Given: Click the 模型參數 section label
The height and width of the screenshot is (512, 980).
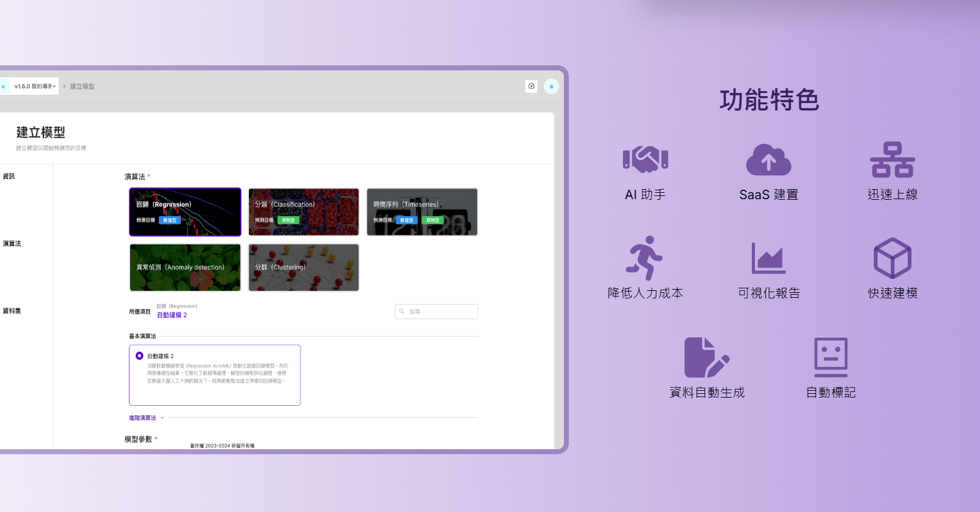Looking at the screenshot, I should click(138, 439).
